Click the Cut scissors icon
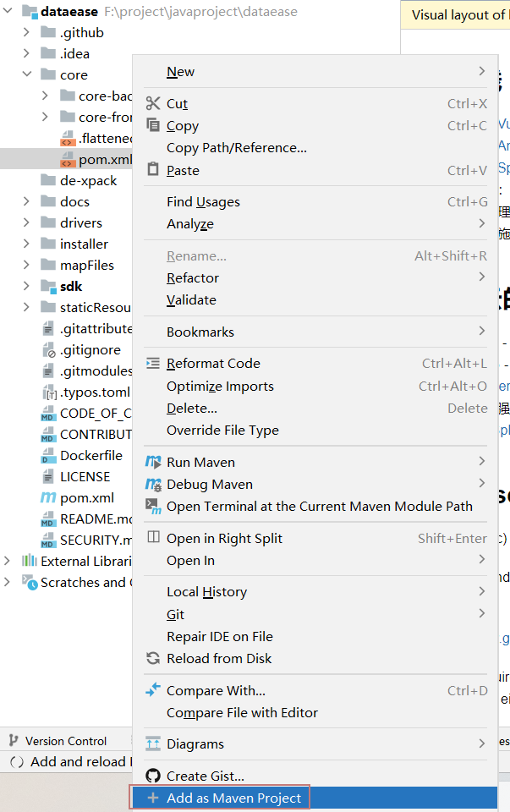 pyautogui.click(x=153, y=103)
